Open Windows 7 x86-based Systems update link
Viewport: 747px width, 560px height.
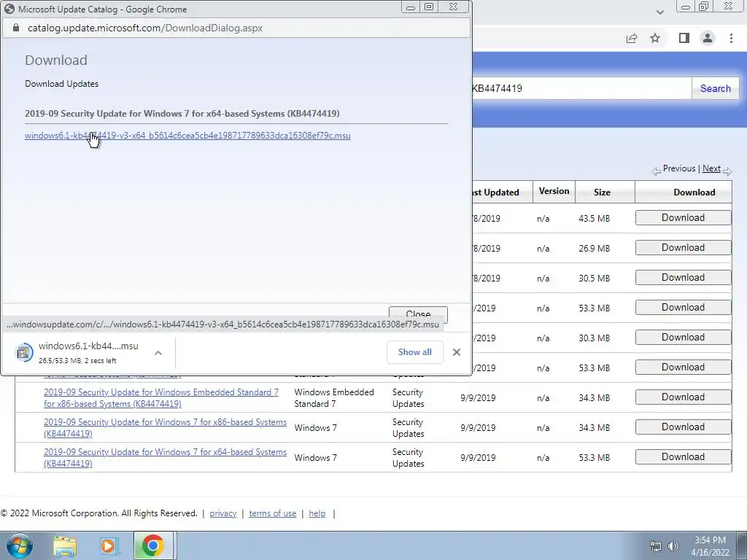[x=165, y=427]
